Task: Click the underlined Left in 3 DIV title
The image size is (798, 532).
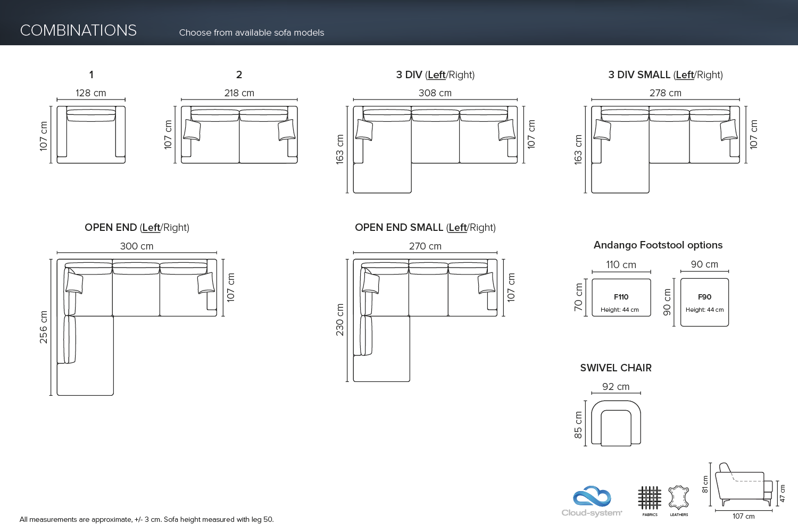Action: point(436,75)
